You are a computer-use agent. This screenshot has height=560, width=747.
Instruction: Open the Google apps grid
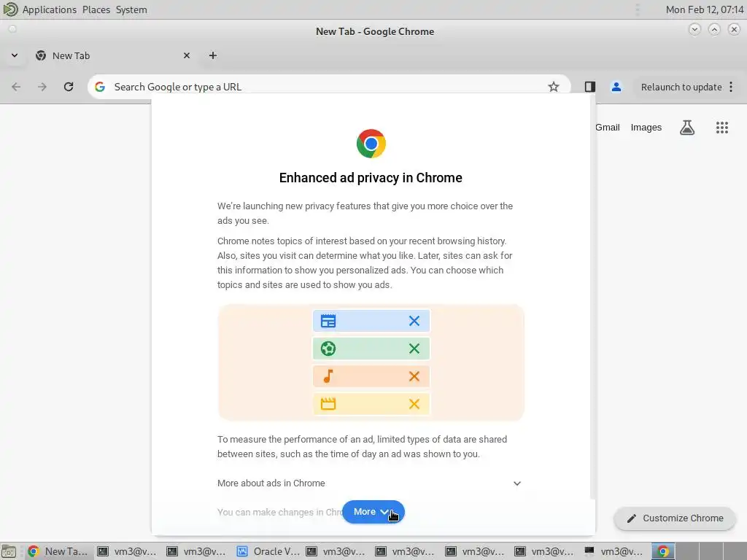722,128
